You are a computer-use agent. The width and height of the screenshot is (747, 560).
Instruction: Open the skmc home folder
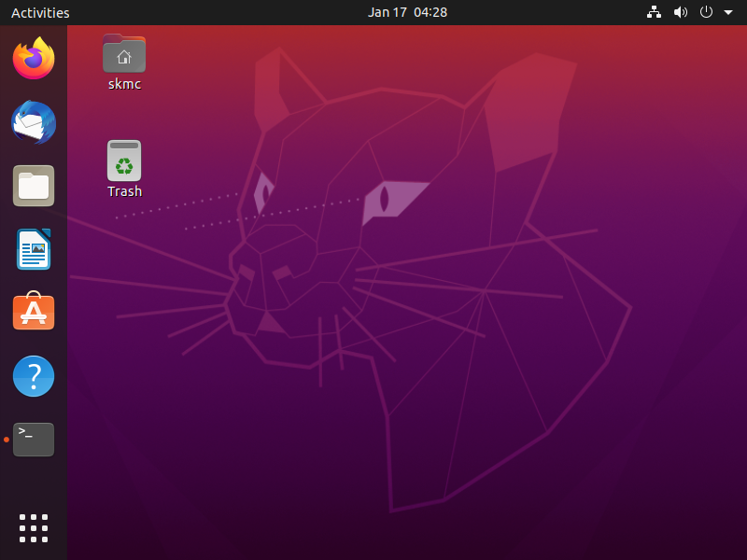pyautogui.click(x=124, y=53)
